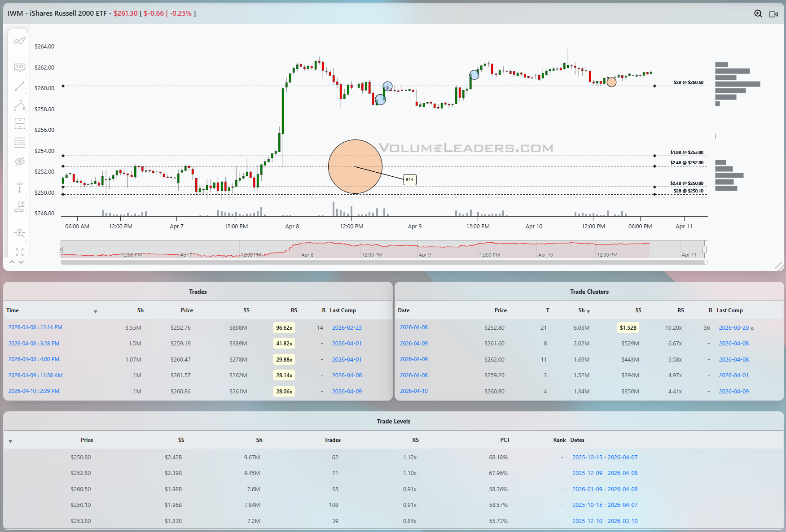
Task: Select the zoom pan magnifier tool
Action: click(x=19, y=233)
